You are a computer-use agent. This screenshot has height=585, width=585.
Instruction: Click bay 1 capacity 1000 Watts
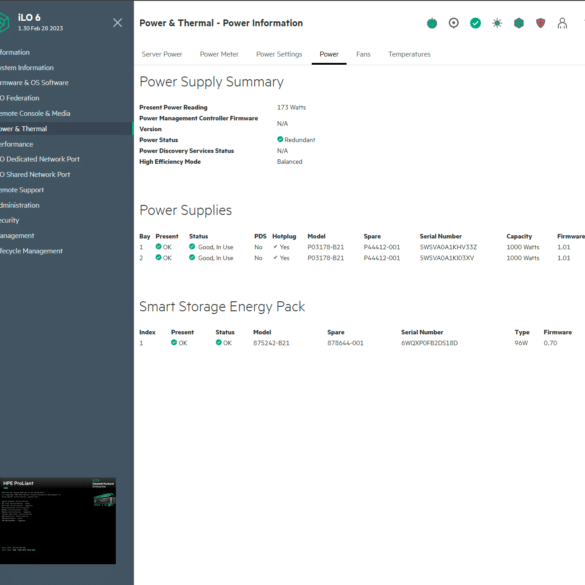point(523,247)
